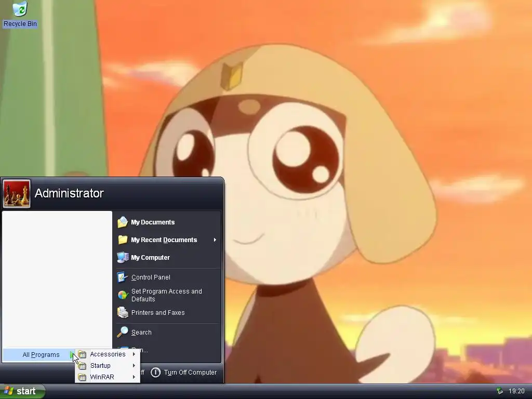Click the start button label
Image resolution: width=532 pixels, height=399 pixels.
pos(26,391)
